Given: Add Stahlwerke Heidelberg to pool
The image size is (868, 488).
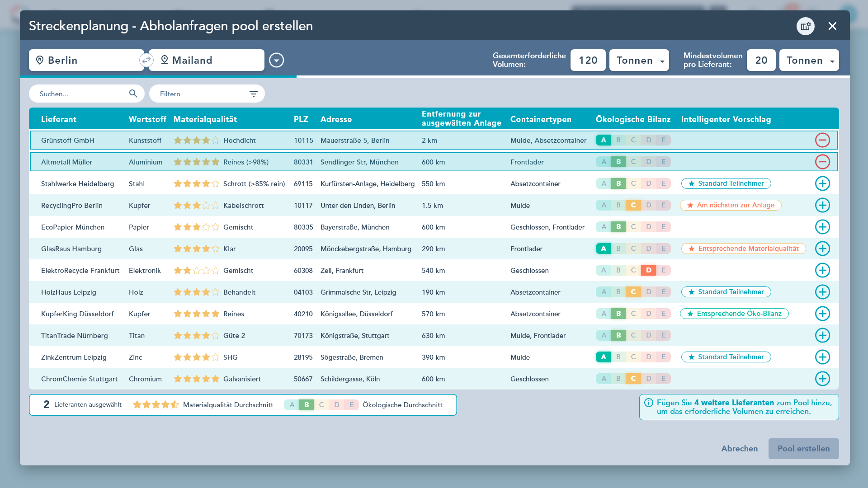Looking at the screenshot, I should 822,183.
